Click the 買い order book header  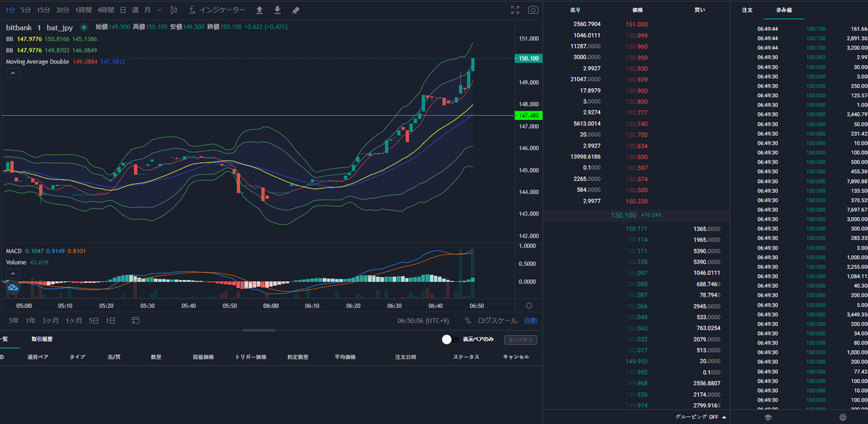point(699,10)
